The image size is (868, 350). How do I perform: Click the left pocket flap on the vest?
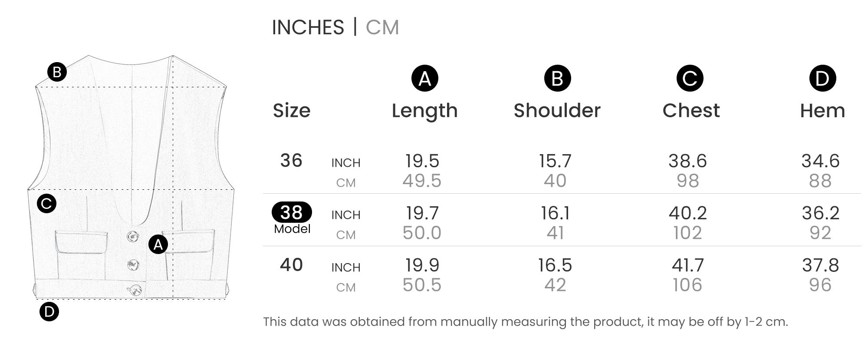point(81,242)
